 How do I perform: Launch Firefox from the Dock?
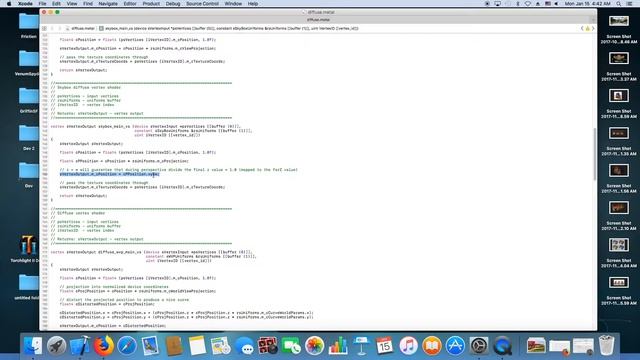104,345
